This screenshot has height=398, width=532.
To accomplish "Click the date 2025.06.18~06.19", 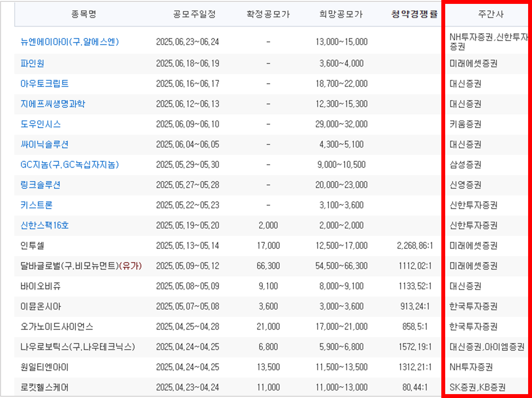I will (x=187, y=63).
